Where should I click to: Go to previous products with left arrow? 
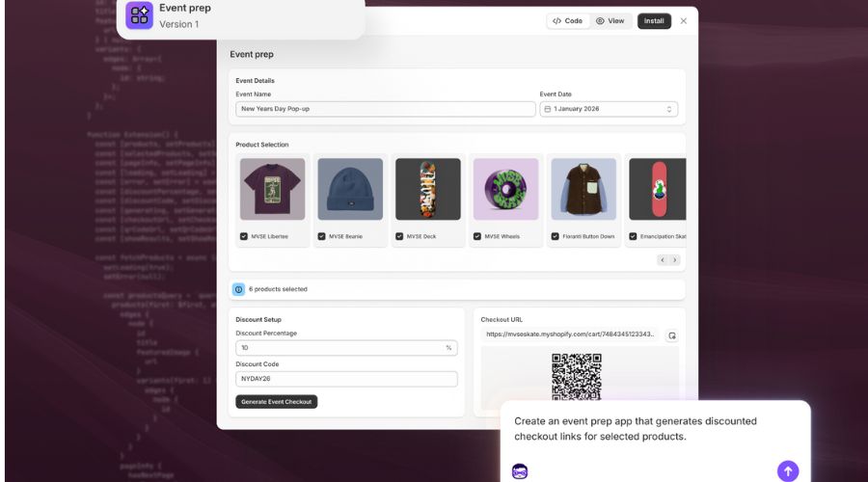pyautogui.click(x=663, y=259)
